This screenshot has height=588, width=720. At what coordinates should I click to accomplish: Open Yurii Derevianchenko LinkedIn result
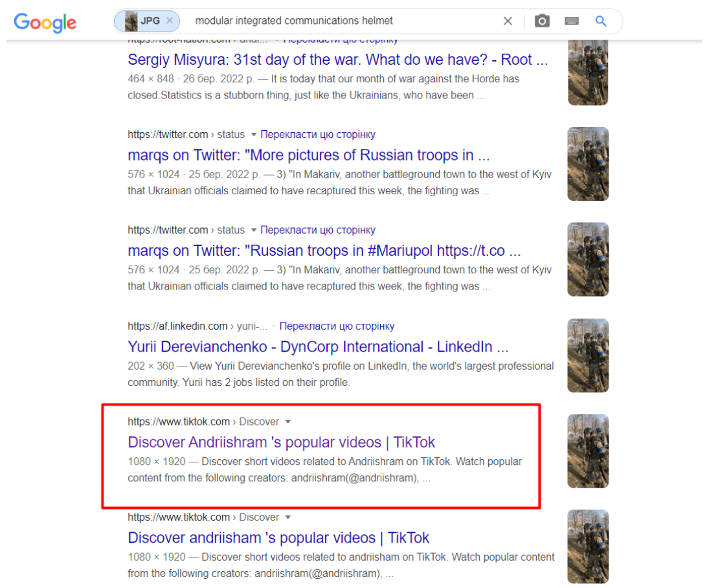318,347
